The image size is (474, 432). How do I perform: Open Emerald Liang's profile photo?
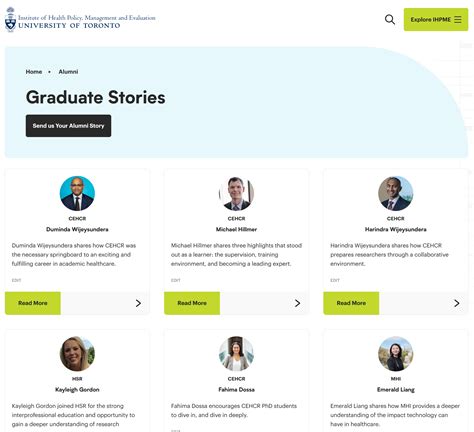(396, 354)
